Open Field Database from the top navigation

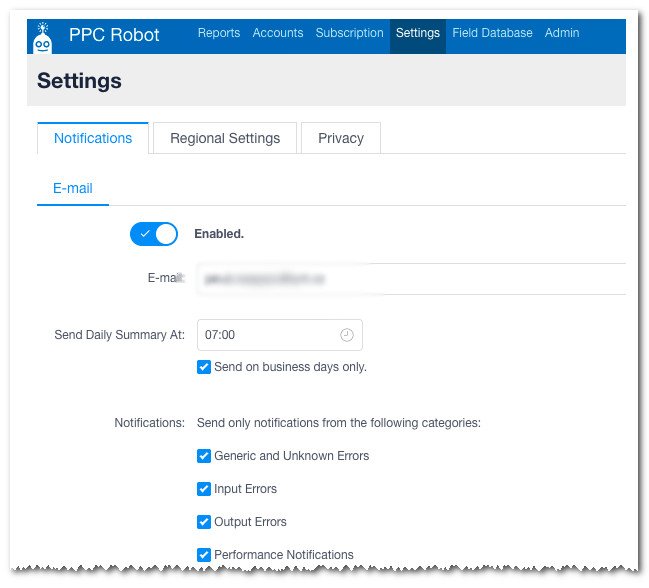(x=492, y=33)
